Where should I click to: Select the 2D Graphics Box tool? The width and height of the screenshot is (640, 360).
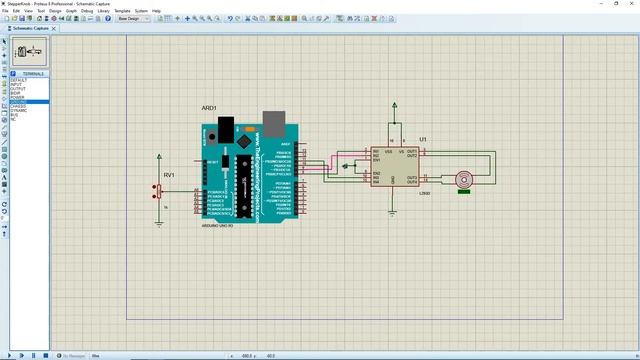(4, 149)
